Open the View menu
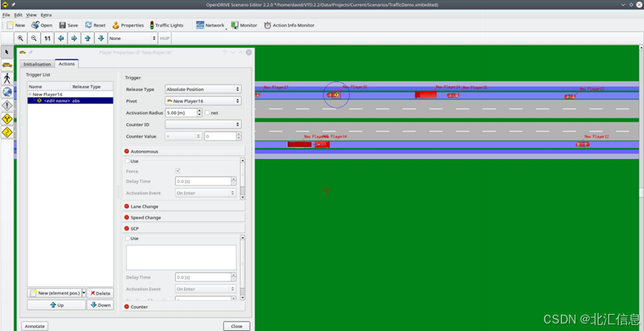Image resolution: width=644 pixels, height=331 pixels. point(31,15)
